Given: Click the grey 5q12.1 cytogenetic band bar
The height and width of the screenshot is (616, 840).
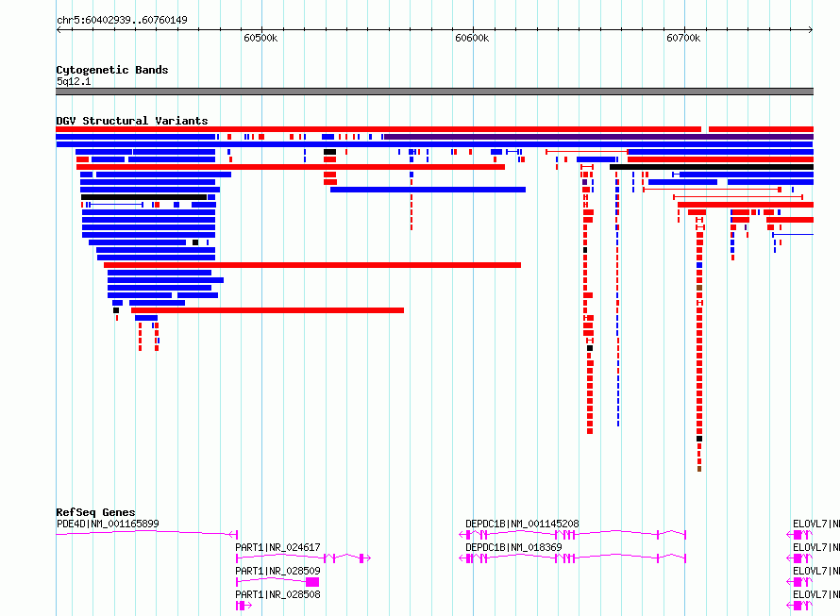Looking at the screenshot, I should coord(434,92).
